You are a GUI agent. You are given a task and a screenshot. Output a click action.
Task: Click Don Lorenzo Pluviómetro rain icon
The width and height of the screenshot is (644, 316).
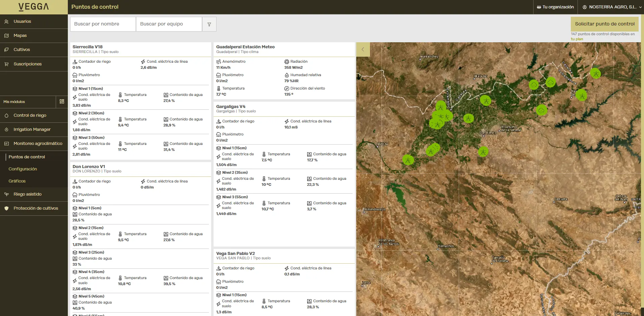point(75,195)
